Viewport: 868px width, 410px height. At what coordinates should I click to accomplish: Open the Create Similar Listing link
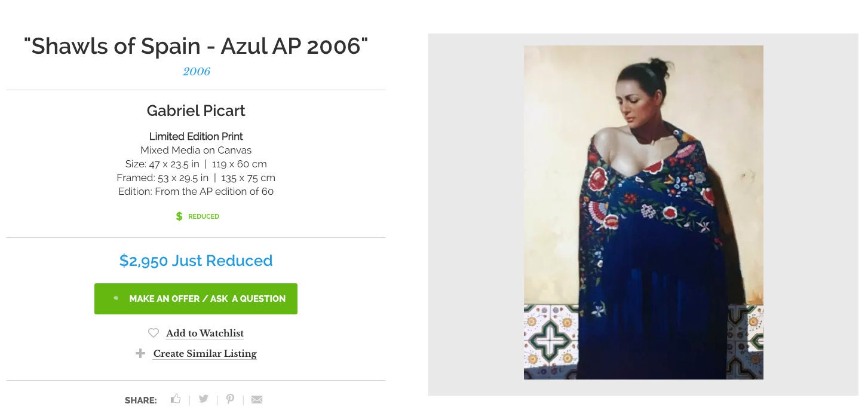pyautogui.click(x=205, y=353)
